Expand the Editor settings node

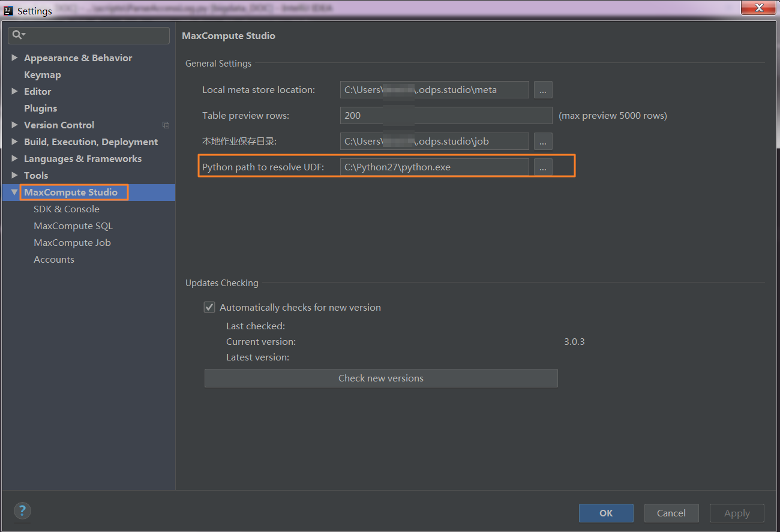coord(14,91)
